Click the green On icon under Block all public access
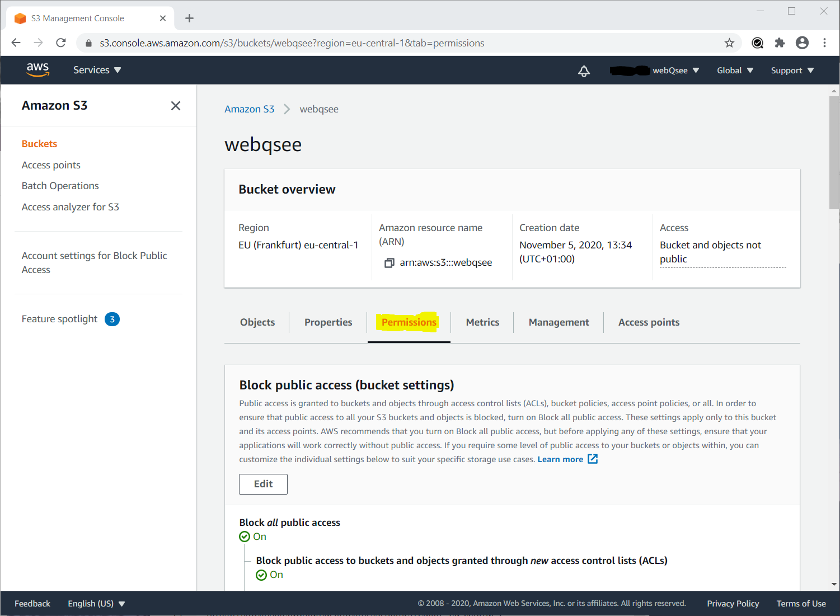Image resolution: width=840 pixels, height=616 pixels. pyautogui.click(x=245, y=537)
